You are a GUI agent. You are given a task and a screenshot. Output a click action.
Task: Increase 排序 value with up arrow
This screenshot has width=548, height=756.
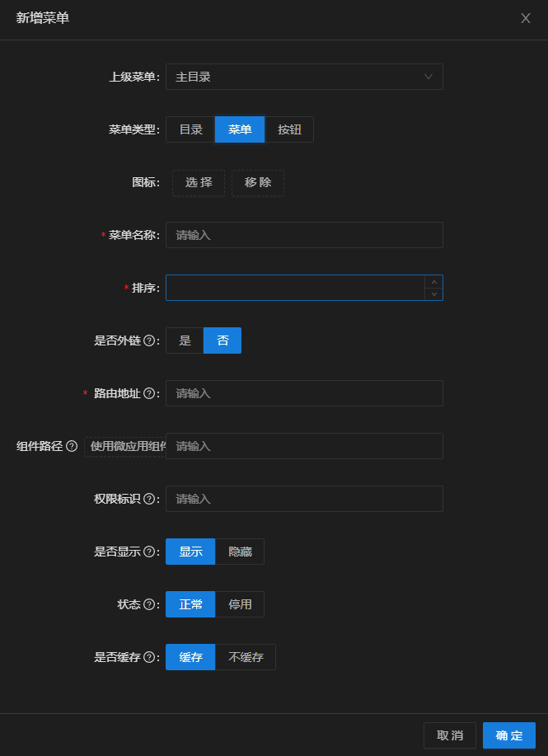pyautogui.click(x=433, y=282)
